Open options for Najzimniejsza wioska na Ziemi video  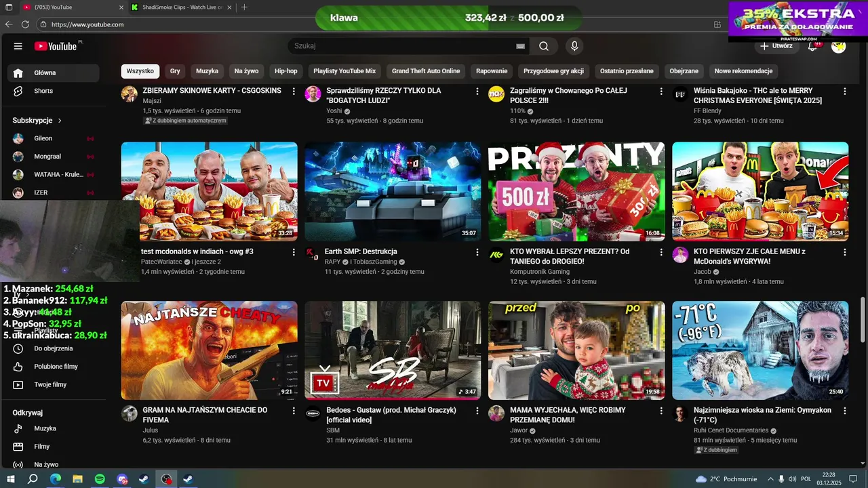(x=845, y=411)
